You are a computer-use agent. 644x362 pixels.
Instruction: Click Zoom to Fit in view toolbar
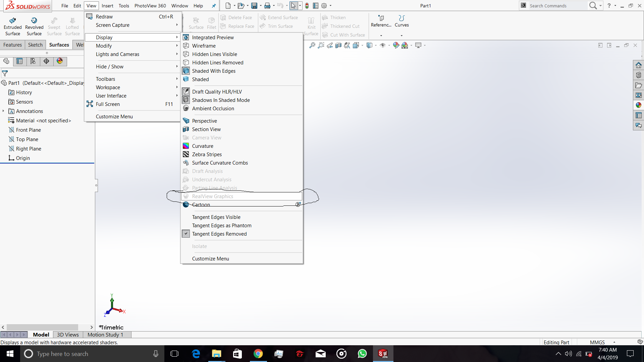312,45
